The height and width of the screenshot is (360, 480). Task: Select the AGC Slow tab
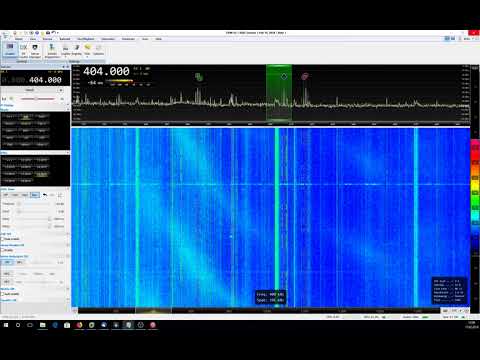35,195
